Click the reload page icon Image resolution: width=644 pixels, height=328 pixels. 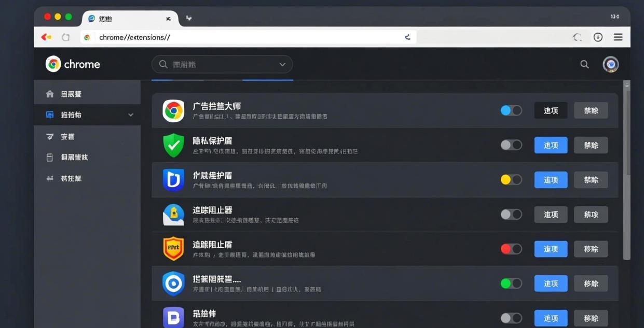65,37
